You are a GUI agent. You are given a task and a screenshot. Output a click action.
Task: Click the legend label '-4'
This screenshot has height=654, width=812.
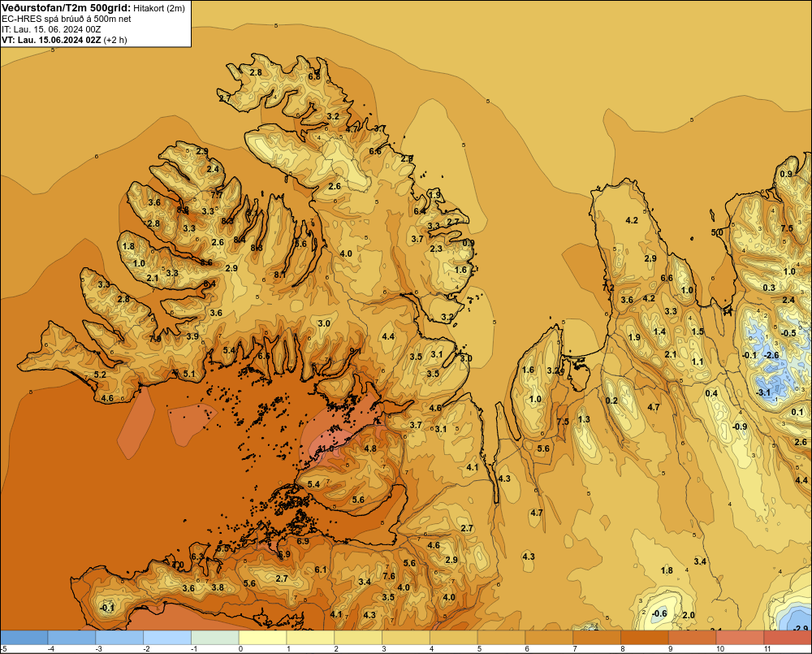pyautogui.click(x=50, y=649)
